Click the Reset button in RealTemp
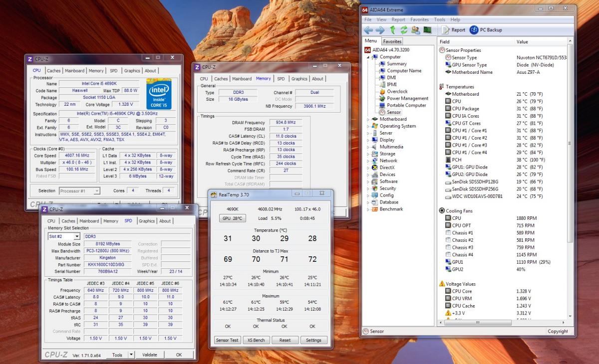Screen dimensions: 599x364 (x=285, y=340)
